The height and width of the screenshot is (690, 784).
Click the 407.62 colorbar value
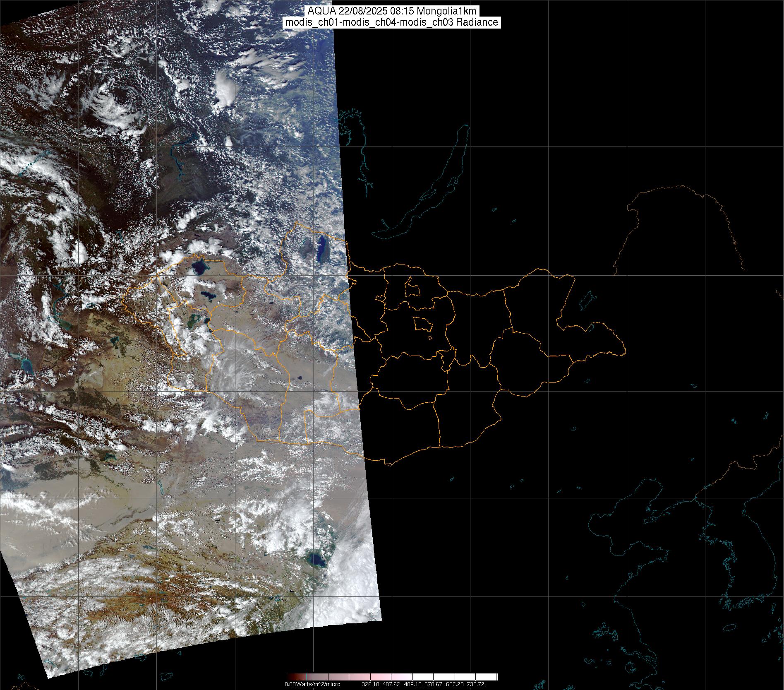pos(391,685)
